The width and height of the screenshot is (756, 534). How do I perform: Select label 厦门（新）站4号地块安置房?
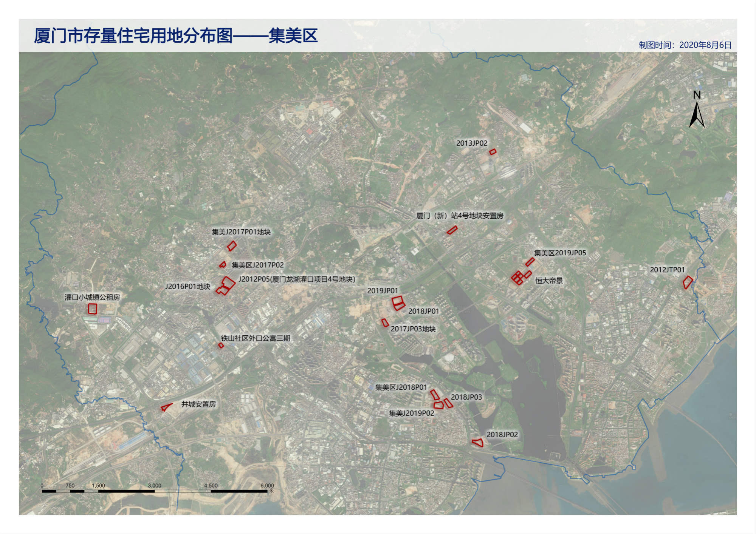click(460, 216)
